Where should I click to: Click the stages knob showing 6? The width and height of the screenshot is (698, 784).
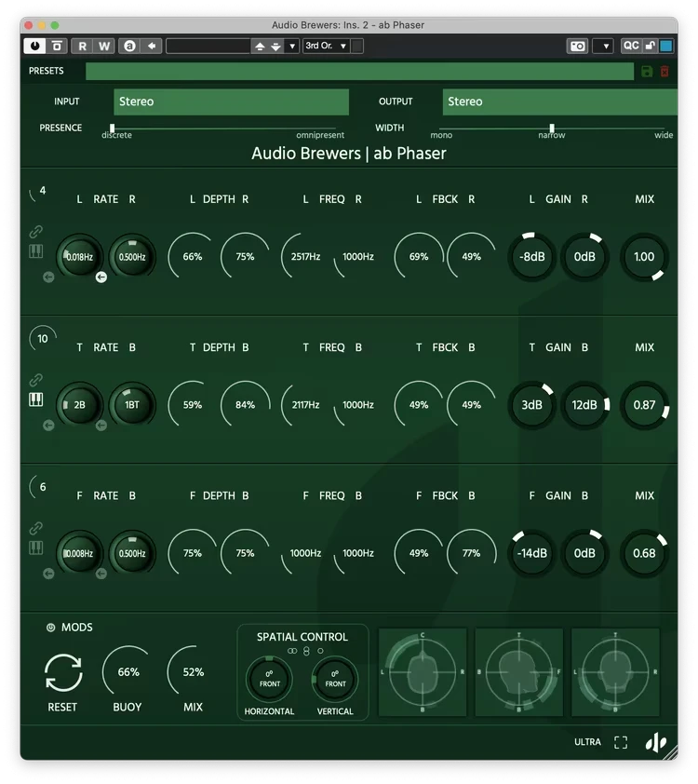[x=41, y=486]
